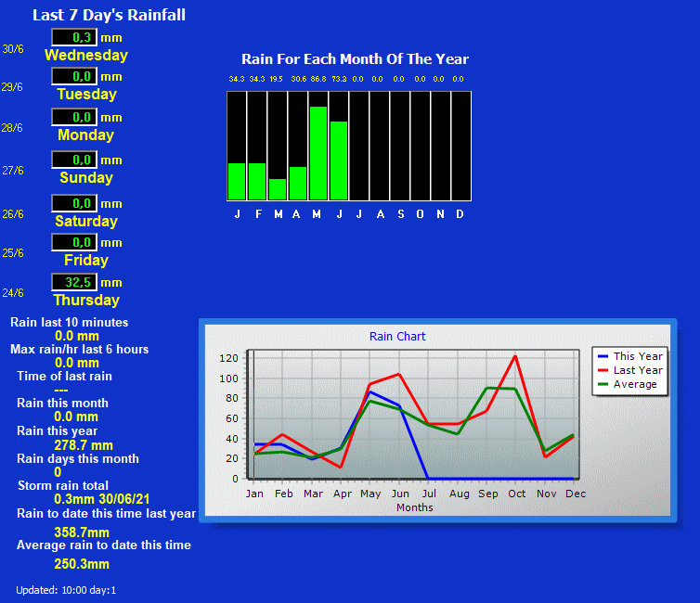
Task: Click the 29/6 date label
Action: (12, 87)
